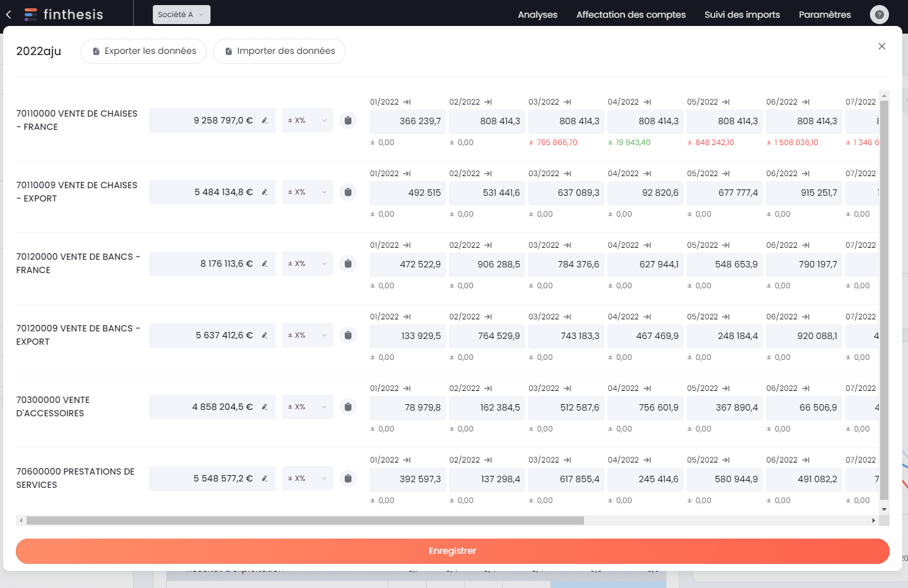The width and height of the screenshot is (908, 588).
Task: Propagate 02/2022 value in CHAISES - FRANCE row
Action: click(488, 102)
